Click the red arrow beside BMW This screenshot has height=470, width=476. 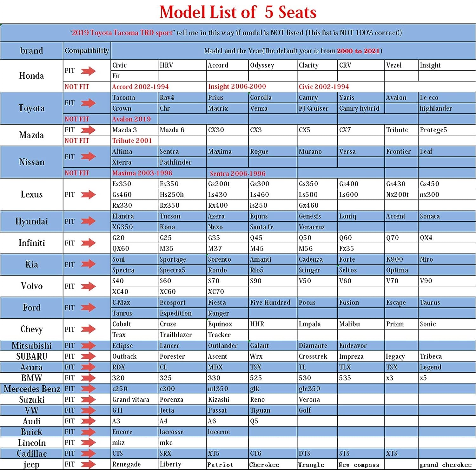[x=88, y=378]
